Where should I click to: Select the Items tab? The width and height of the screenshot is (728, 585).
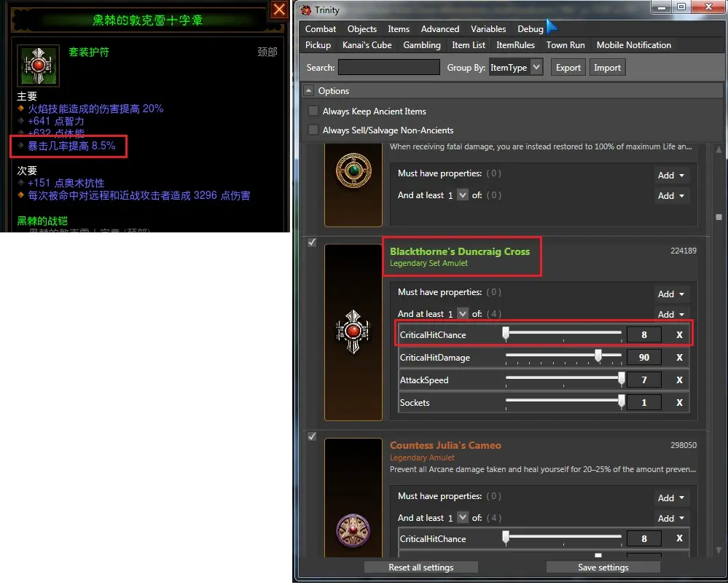coord(399,29)
